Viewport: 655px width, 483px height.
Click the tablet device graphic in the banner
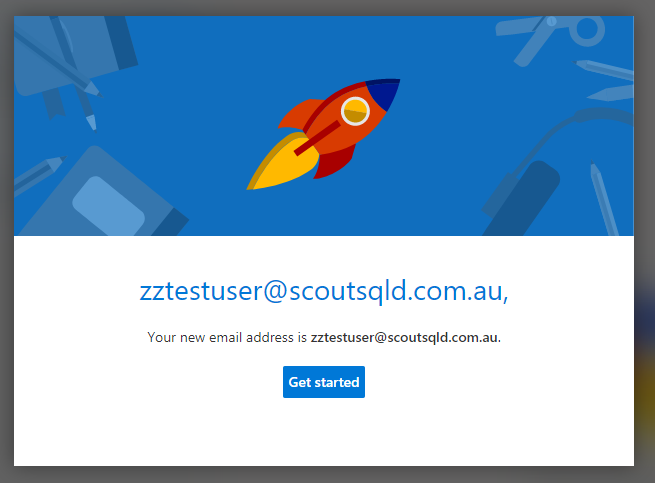point(102,194)
